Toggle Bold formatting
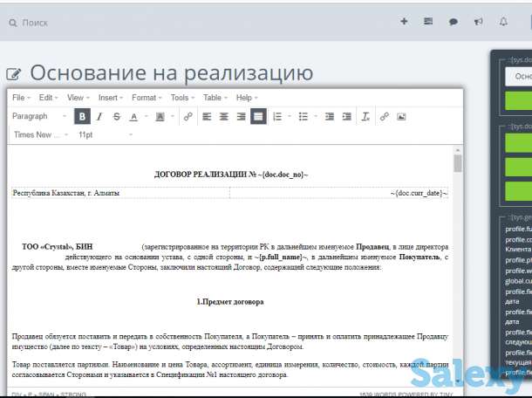Viewport: 532px width, 398px height. [82, 116]
